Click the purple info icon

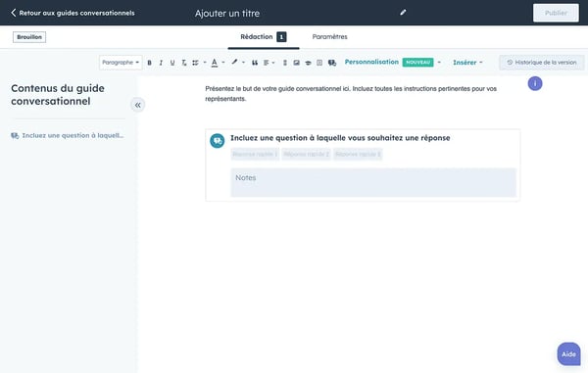(535, 83)
